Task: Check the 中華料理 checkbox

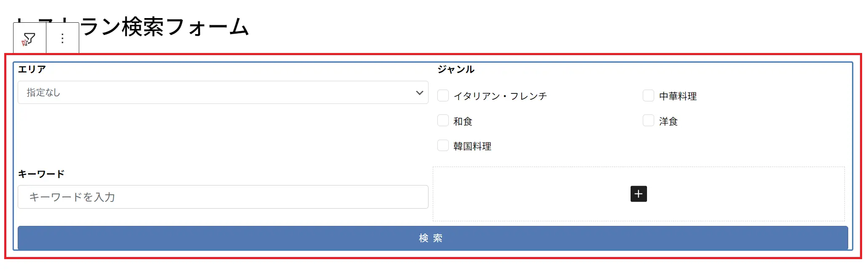Action: [648, 95]
